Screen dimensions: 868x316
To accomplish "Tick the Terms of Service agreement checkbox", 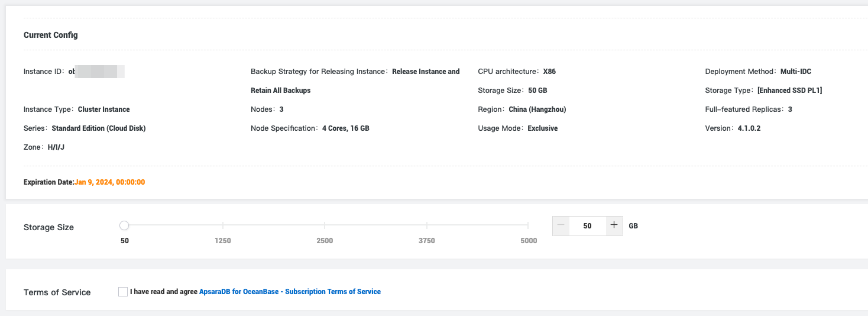I will tap(123, 292).
